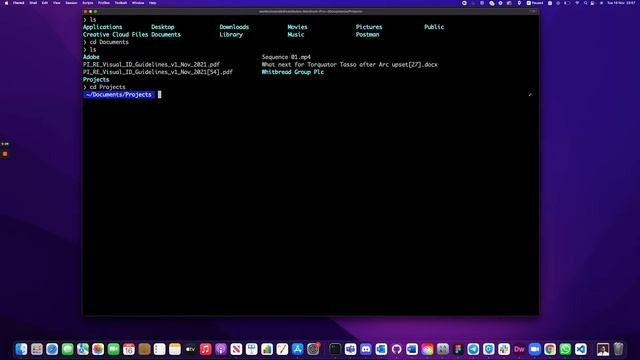The width and height of the screenshot is (640, 360).
Task: Switch to iTerm terminal in the Dock
Action: pyautogui.click(x=335, y=349)
